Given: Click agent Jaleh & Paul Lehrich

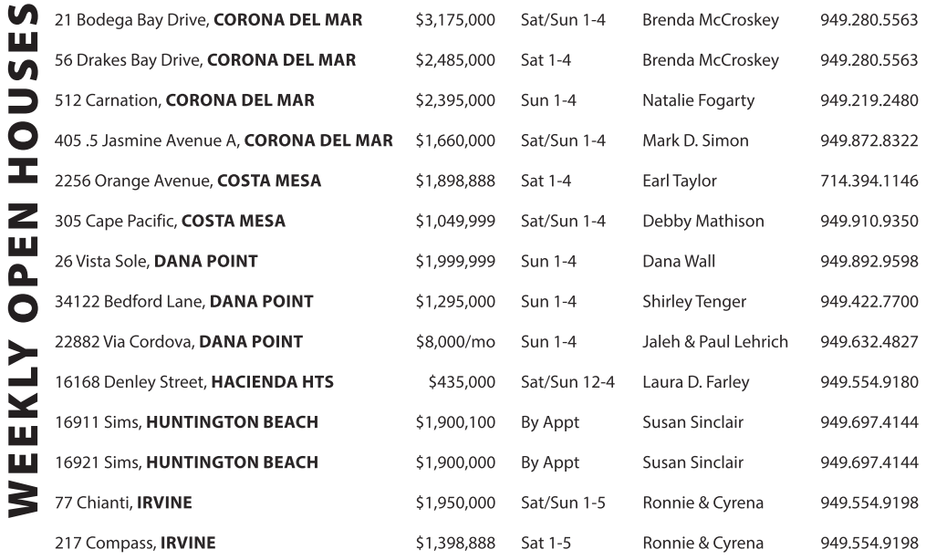Looking at the screenshot, I should coord(714,342).
